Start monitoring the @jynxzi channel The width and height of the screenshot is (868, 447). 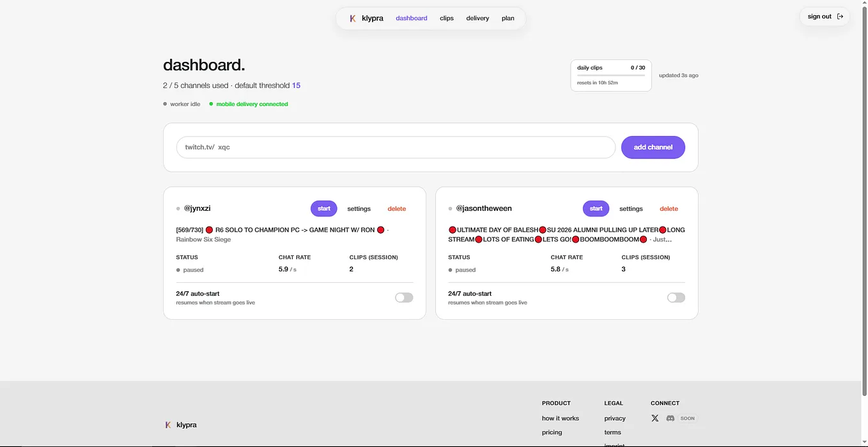pos(324,208)
